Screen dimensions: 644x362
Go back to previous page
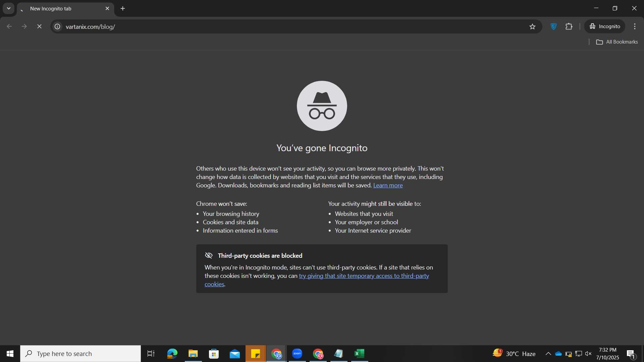point(9,26)
